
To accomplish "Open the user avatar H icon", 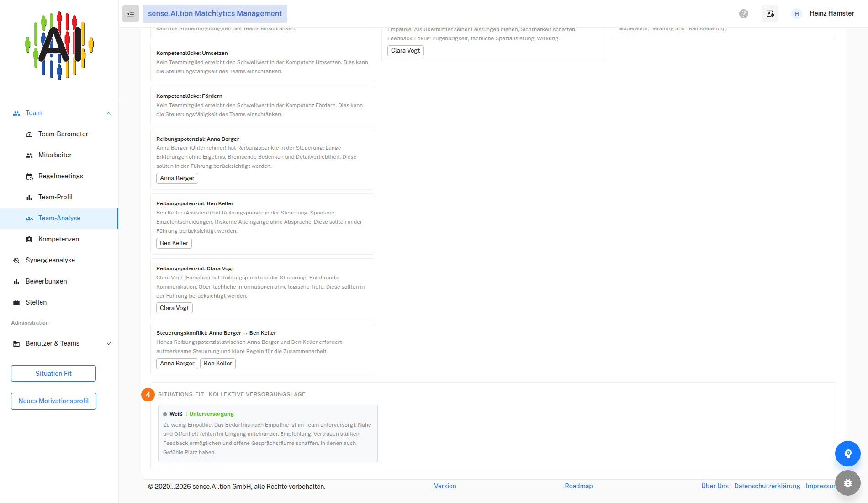I will point(797,14).
